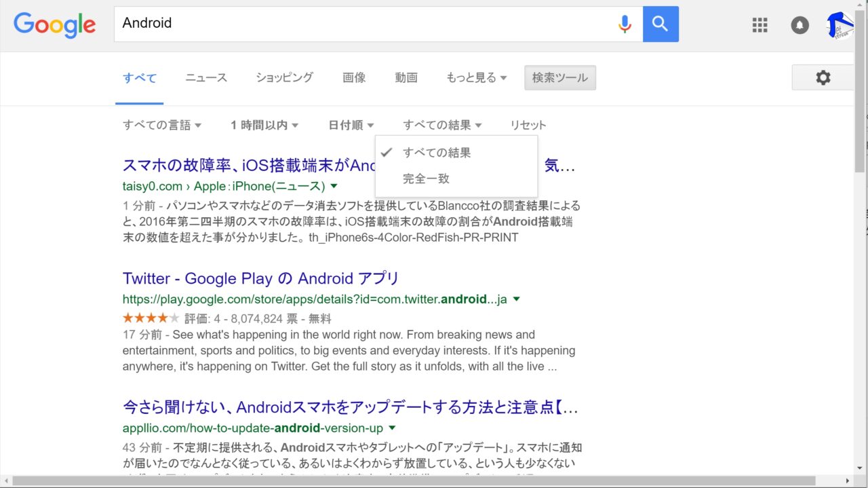Screen dimensions: 868x488
Task: Switch to the ニュース tab
Action: 206,78
